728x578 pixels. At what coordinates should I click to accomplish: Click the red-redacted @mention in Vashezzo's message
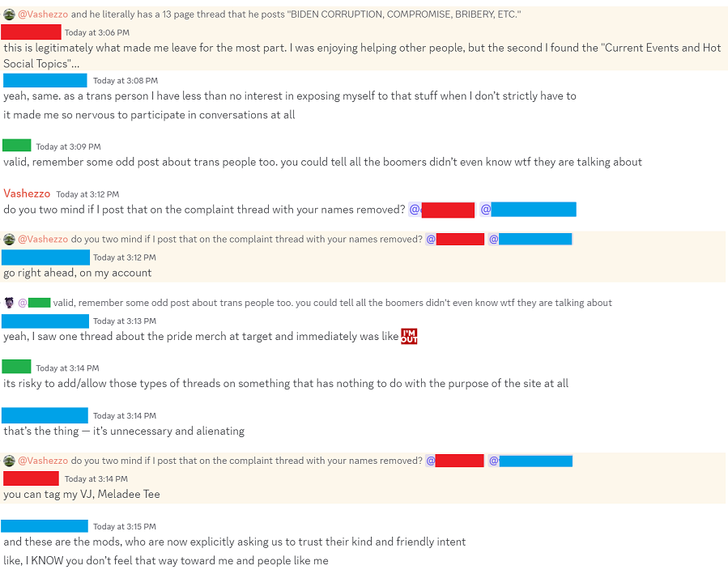tap(442, 210)
